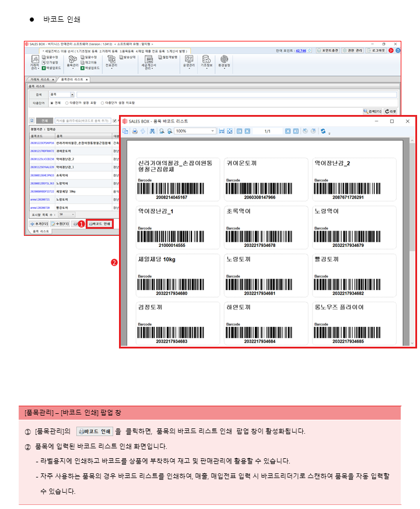Click the print icon in barcode list toolbar
Screen dimensions: 420x509
[135, 131]
